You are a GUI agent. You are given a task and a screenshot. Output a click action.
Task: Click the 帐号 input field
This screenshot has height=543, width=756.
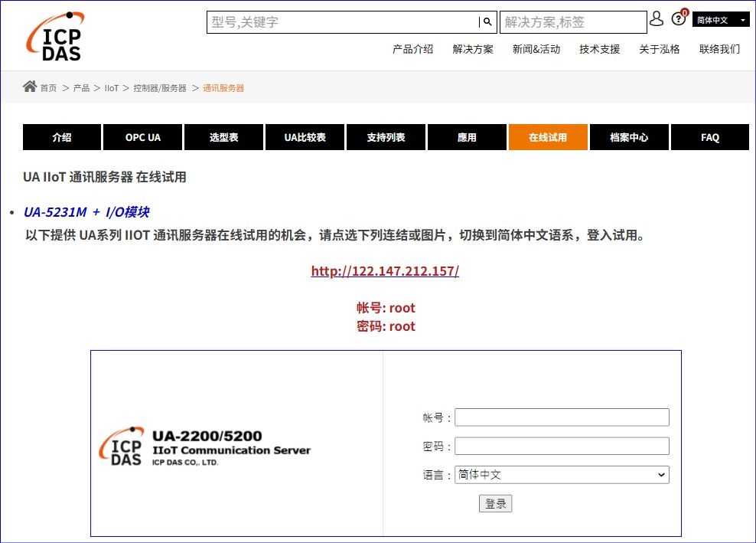[x=562, y=417]
